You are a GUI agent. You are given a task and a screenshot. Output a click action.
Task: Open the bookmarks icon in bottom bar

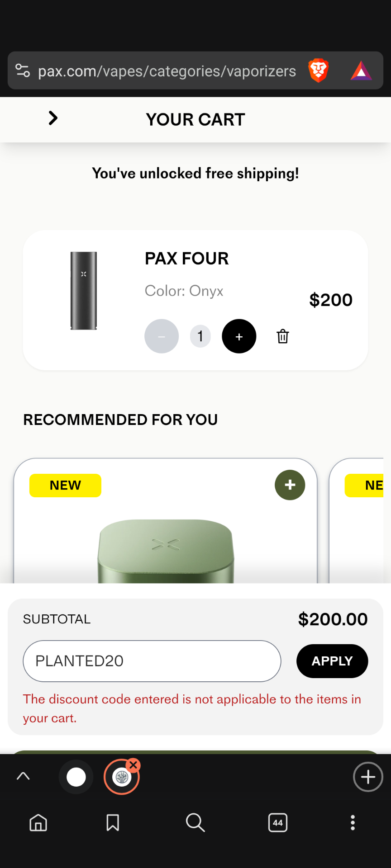pyautogui.click(x=113, y=822)
